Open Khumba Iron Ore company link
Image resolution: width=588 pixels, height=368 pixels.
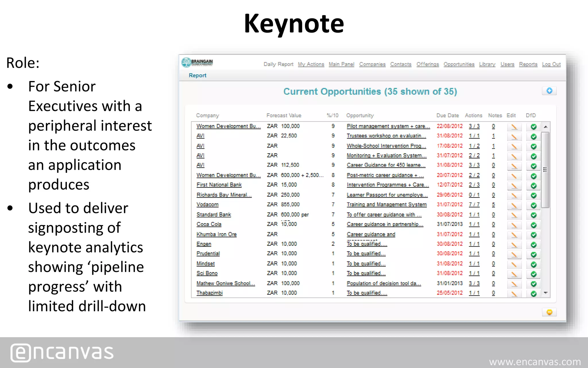tap(216, 234)
